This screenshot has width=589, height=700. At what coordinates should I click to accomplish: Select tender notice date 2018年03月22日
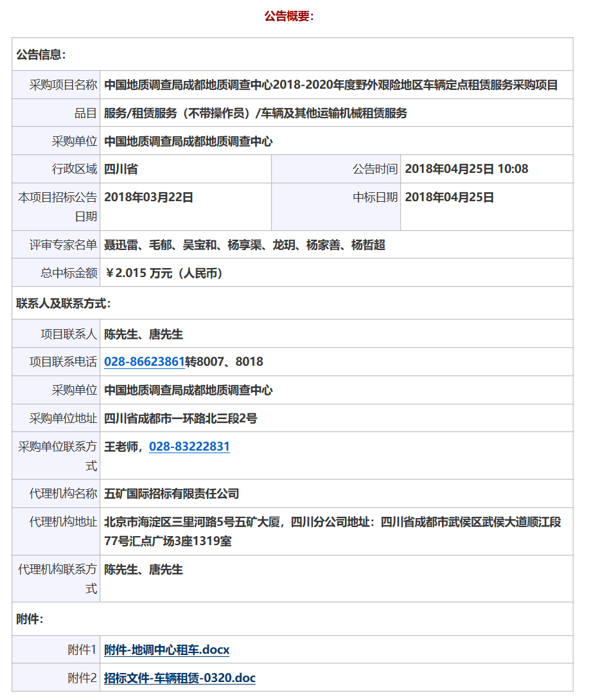click(148, 197)
